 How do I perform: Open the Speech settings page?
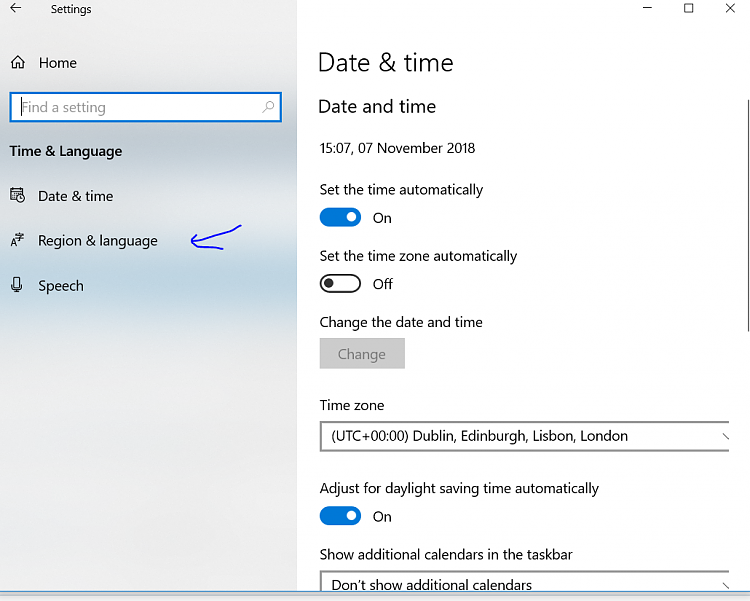[x=61, y=286]
